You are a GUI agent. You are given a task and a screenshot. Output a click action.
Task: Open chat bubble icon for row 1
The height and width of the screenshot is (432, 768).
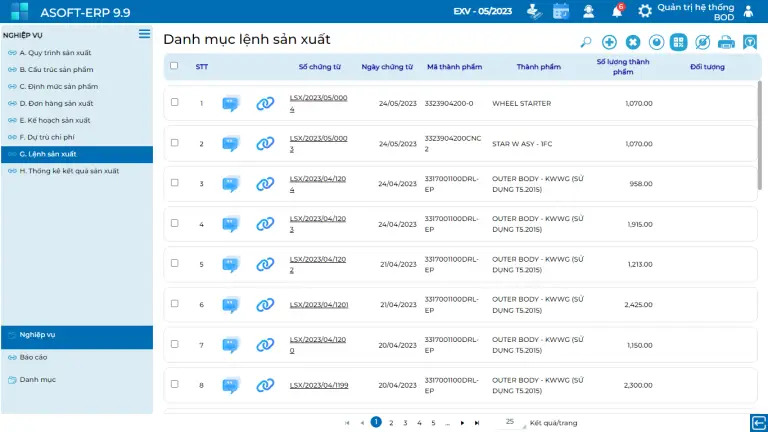click(231, 103)
